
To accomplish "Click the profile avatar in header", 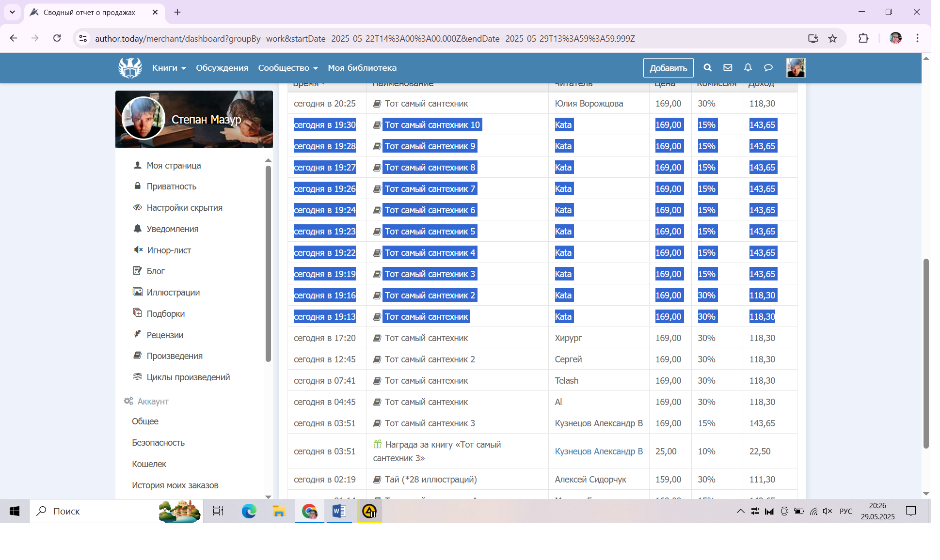I will coord(796,68).
